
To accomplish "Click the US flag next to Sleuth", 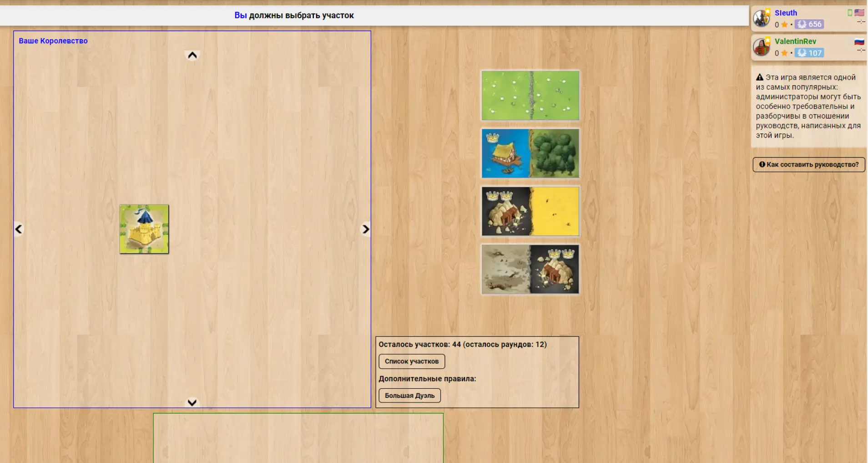I will 859,13.
